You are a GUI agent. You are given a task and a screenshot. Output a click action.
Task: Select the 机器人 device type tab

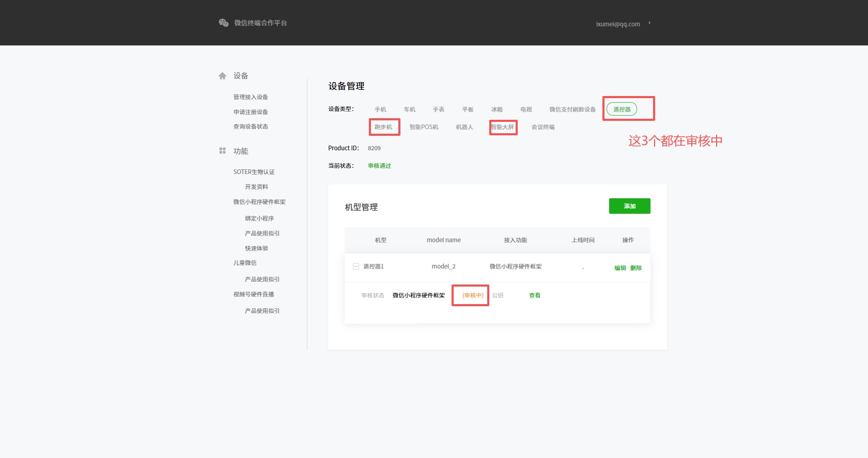click(x=464, y=127)
